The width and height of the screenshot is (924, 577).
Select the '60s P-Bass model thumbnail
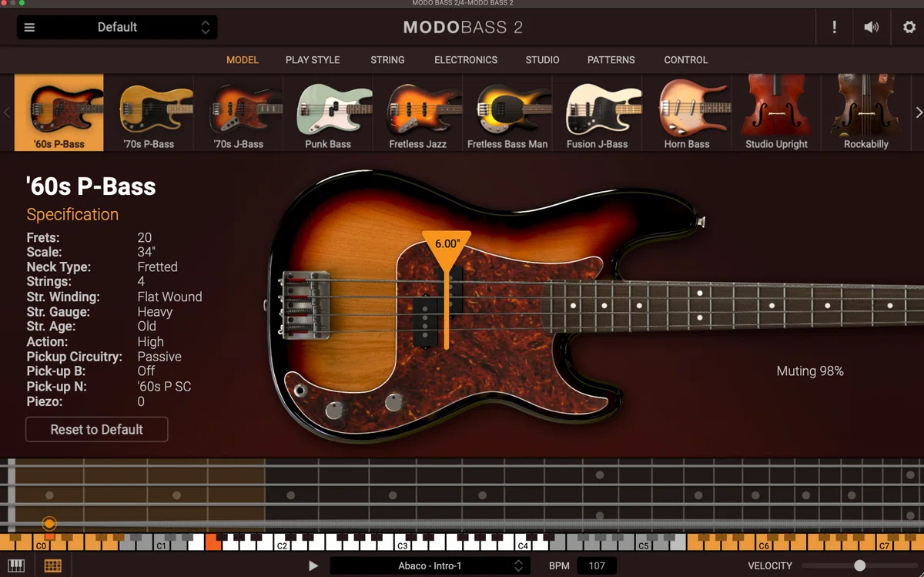[x=59, y=112]
